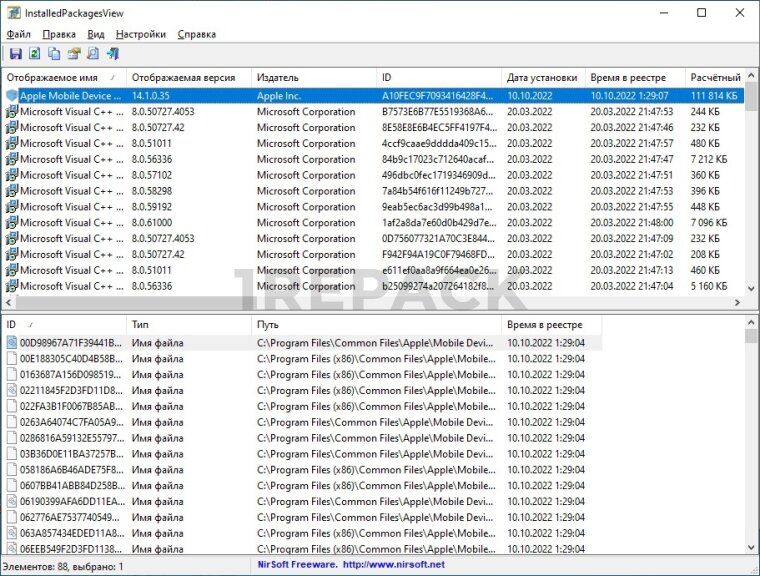Open the Настройки menu

tap(140, 34)
